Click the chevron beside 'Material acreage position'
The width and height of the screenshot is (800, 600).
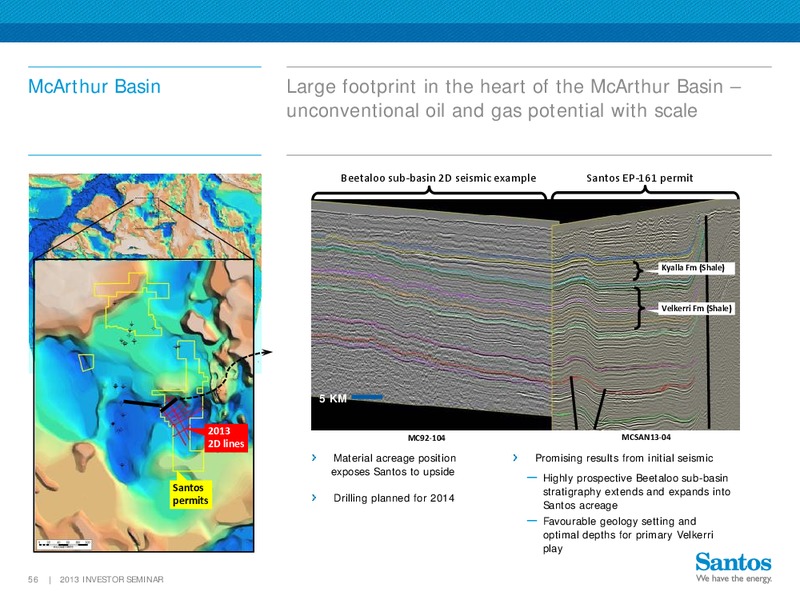314,458
